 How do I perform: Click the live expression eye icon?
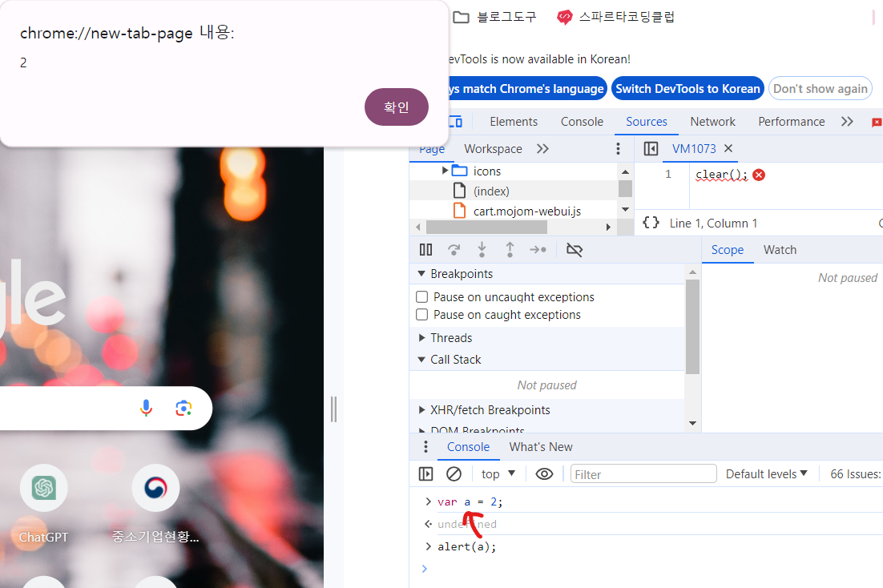pyautogui.click(x=544, y=474)
